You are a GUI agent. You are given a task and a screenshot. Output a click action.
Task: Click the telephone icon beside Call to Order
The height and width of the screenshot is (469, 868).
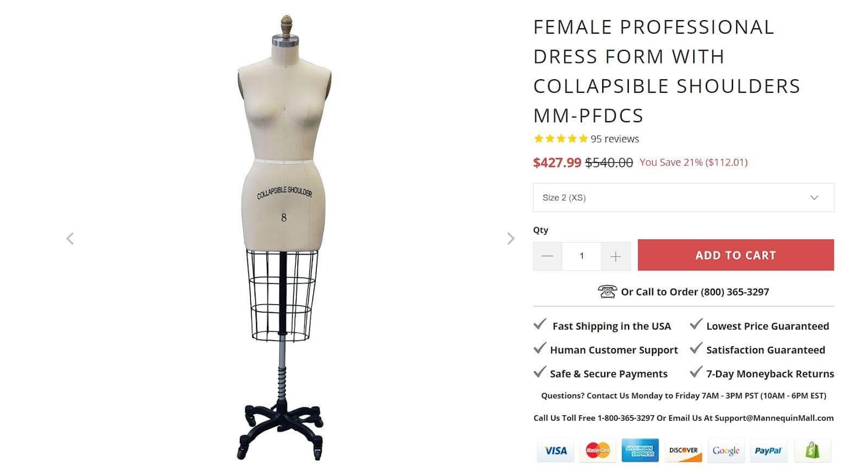[607, 291]
